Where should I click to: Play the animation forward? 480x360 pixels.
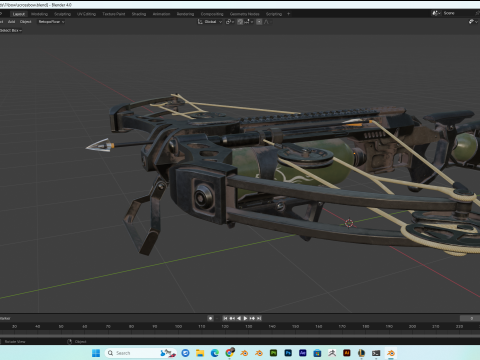coord(245,318)
